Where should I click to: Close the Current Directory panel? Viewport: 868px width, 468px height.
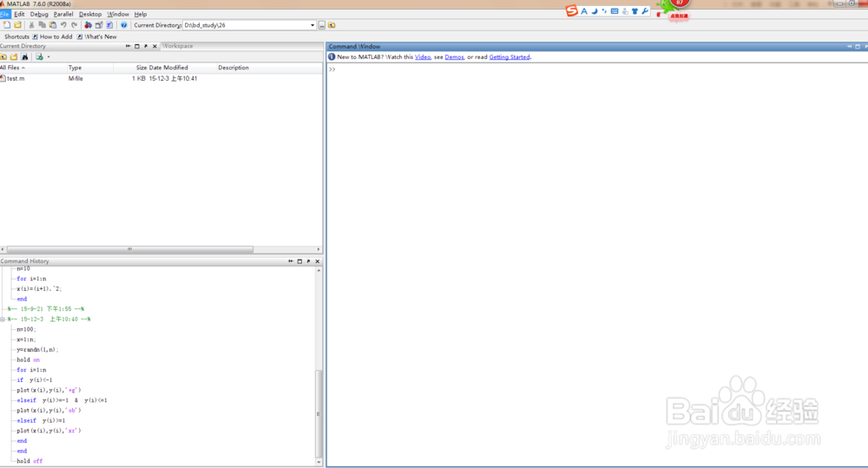(155, 46)
